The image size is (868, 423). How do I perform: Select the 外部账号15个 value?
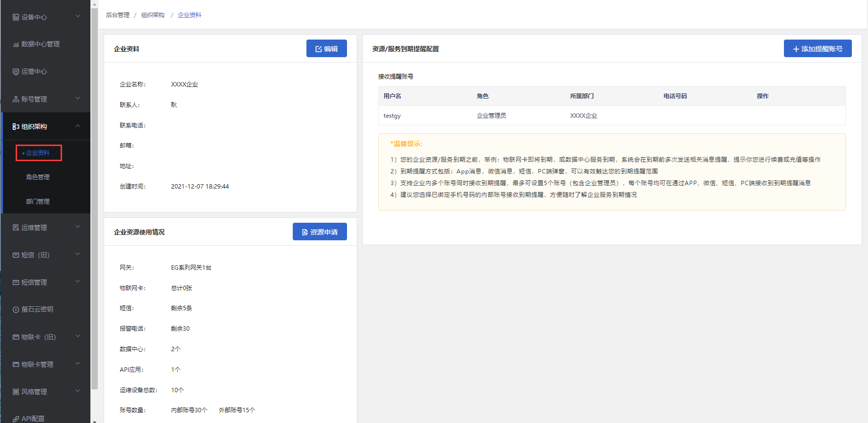237,410
